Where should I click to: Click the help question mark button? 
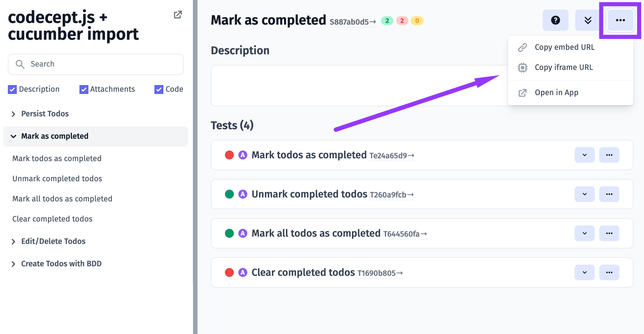point(555,20)
